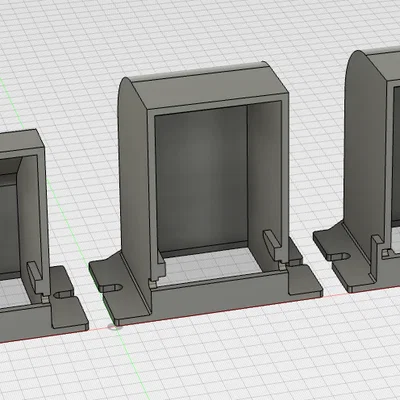Viewport: 400px width, 400px height.
Task: Click the angled clip tab inside middle model
Action: coord(273,245)
